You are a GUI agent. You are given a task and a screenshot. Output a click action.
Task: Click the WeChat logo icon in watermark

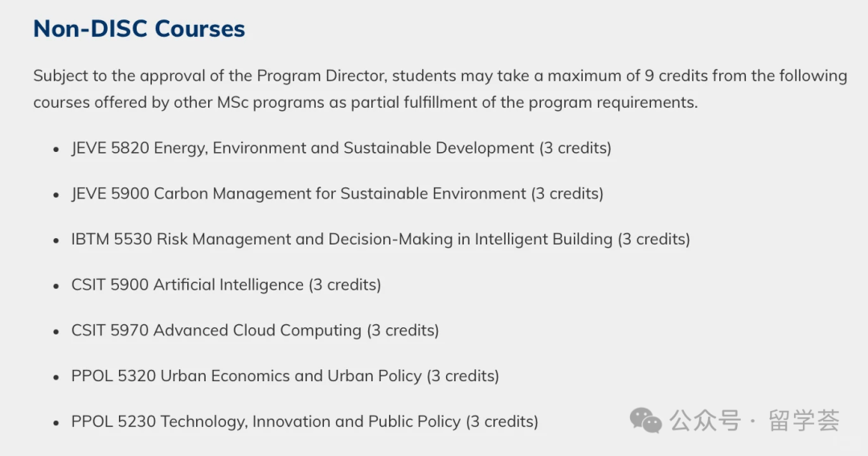645,421
